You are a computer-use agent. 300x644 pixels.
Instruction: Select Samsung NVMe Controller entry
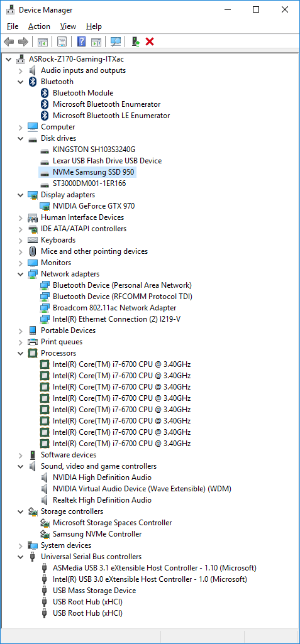click(x=97, y=534)
